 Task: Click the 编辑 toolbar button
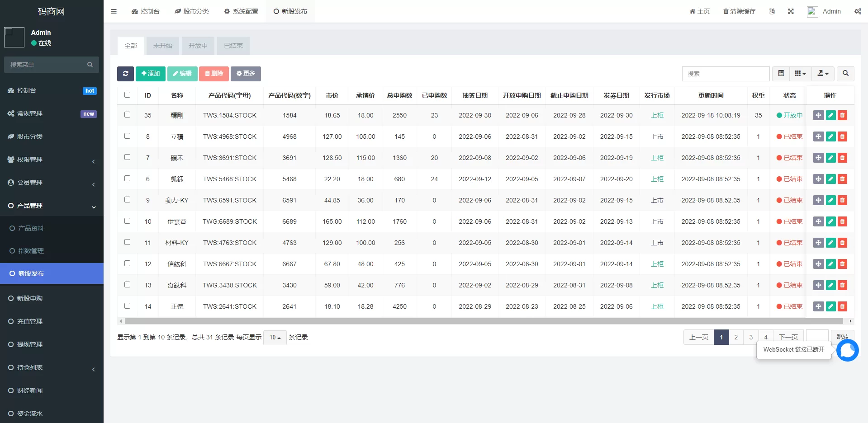(182, 74)
